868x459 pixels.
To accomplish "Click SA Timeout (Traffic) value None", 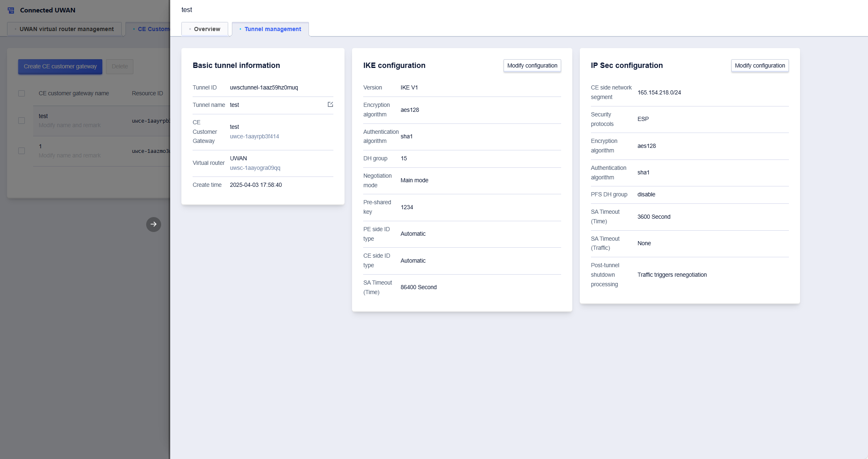I will [x=644, y=243].
